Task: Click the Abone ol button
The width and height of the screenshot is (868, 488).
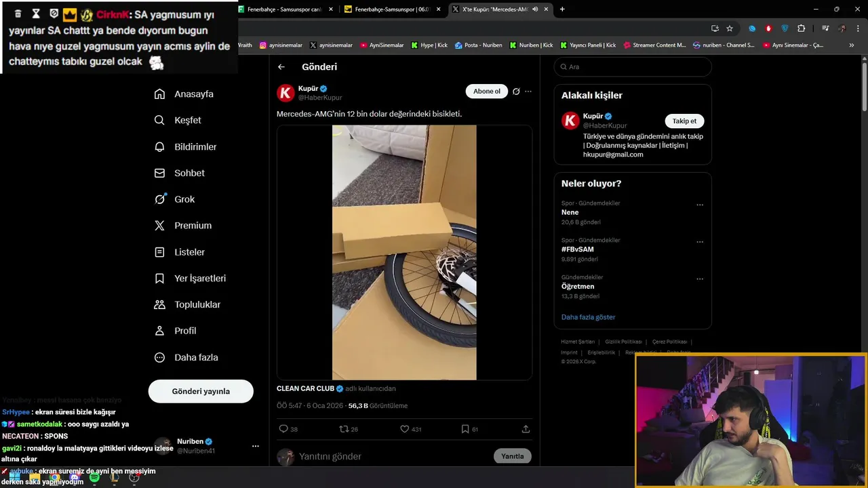Action: [x=487, y=91]
